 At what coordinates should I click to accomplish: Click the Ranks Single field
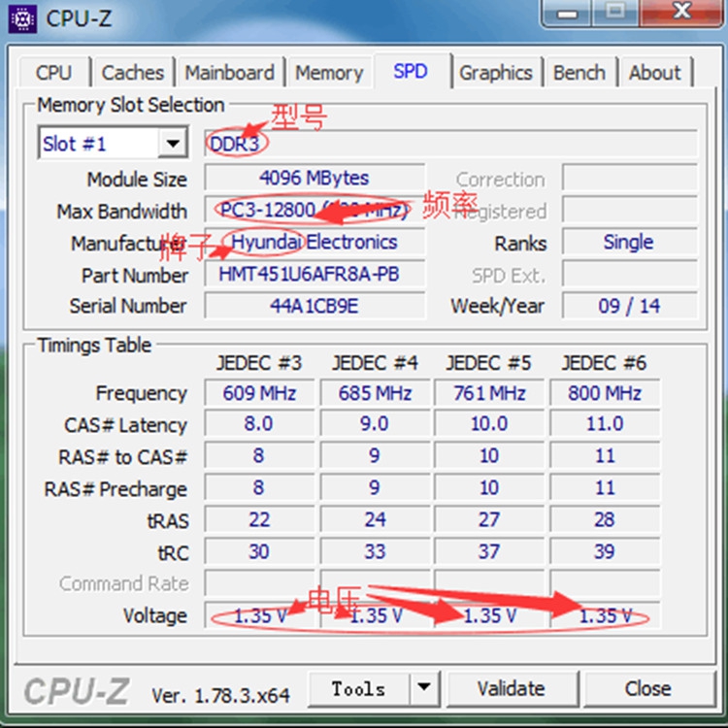(629, 243)
